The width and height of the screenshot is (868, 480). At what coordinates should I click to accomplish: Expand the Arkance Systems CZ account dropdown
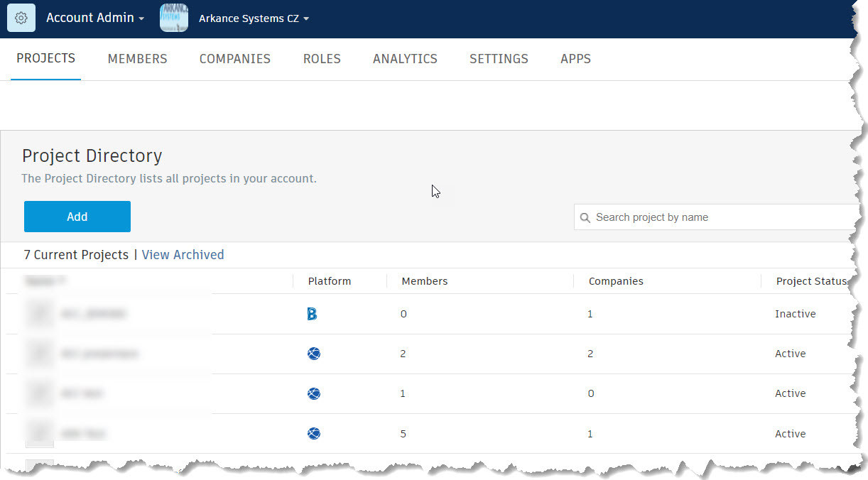(x=254, y=18)
